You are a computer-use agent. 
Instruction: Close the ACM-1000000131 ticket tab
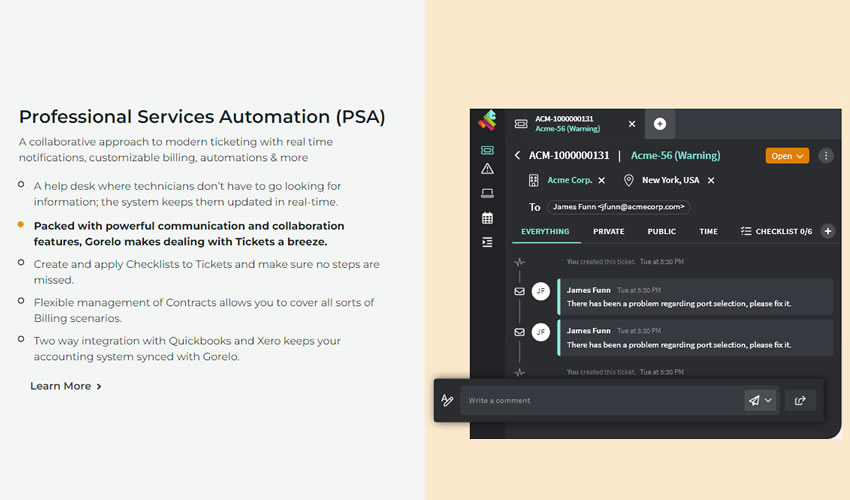point(632,124)
